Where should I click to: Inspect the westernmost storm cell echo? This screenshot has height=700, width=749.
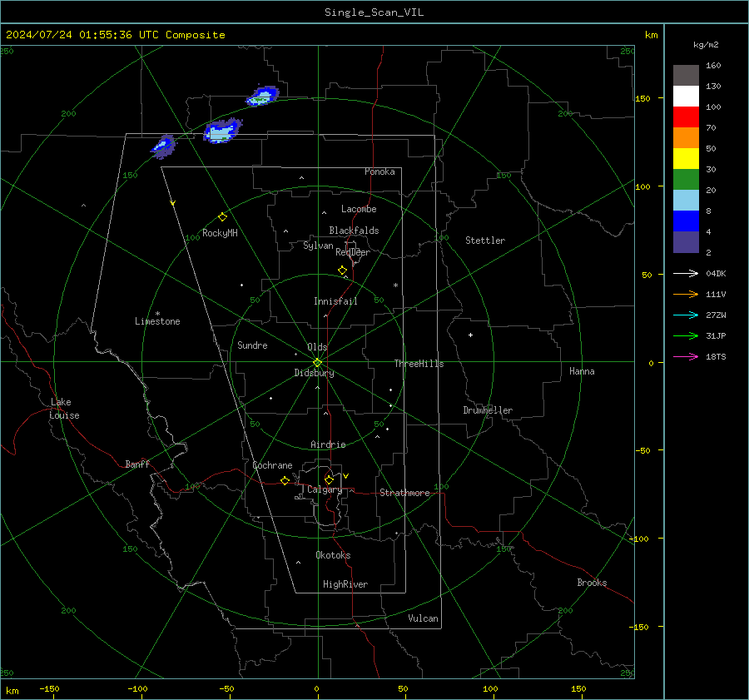pos(163,146)
